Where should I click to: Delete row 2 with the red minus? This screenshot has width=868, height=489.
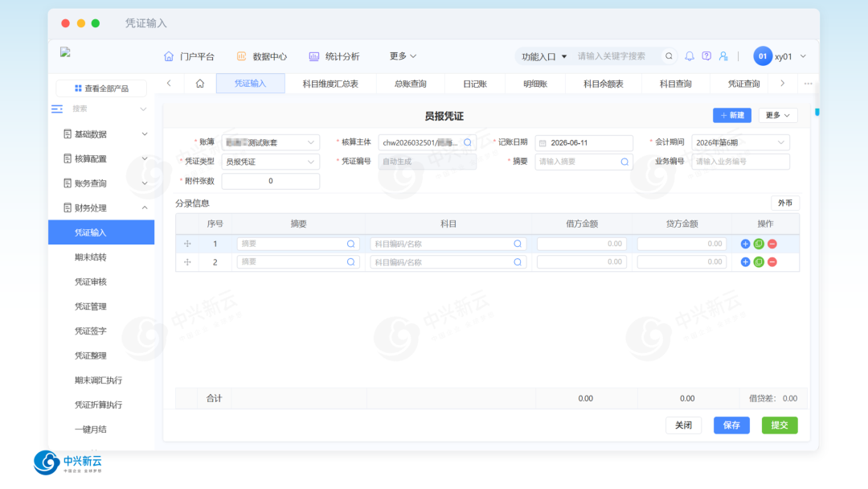point(772,262)
